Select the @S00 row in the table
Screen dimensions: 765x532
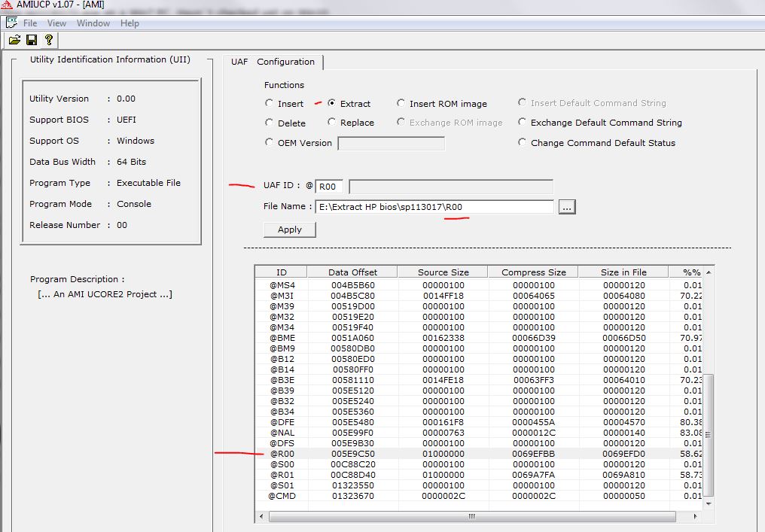[479, 464]
